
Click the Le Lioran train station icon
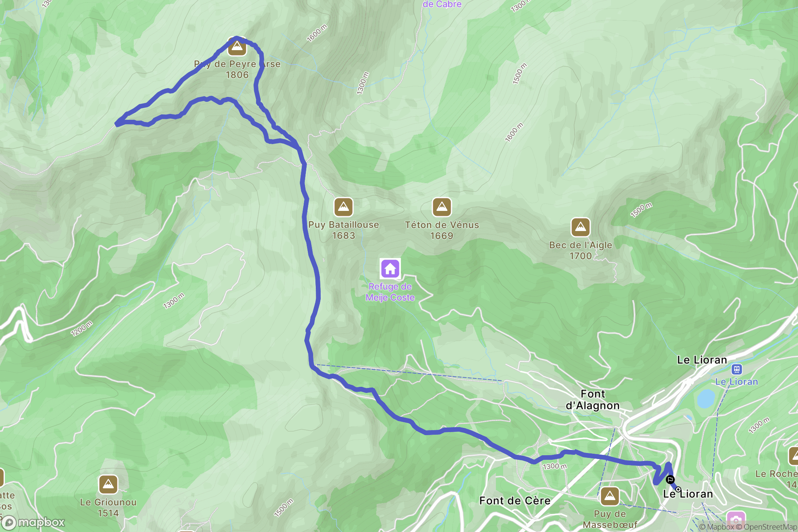pyautogui.click(x=737, y=369)
